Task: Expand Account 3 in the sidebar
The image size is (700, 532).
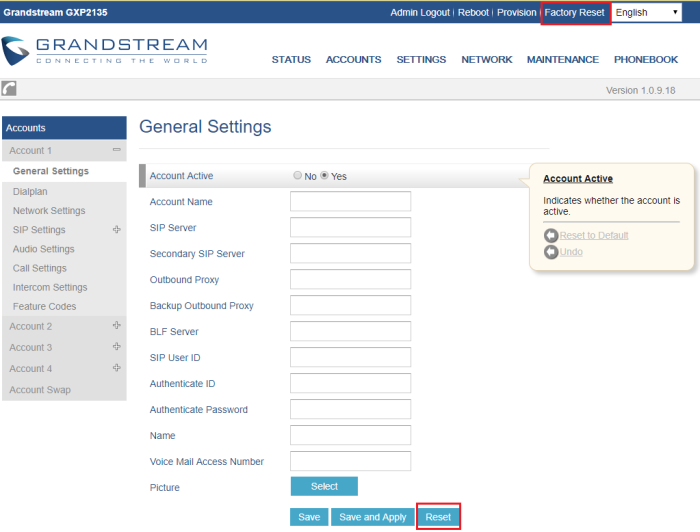Action: pos(117,347)
